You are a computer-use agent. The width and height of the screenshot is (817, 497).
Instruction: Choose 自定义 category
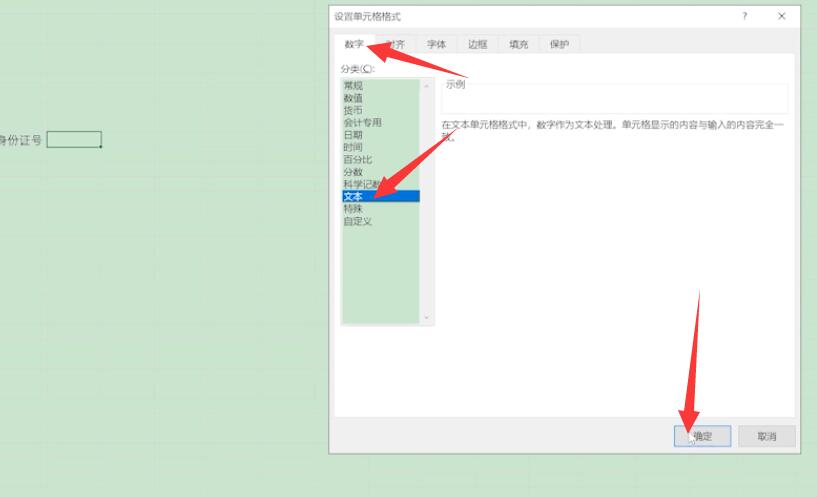pos(381,221)
